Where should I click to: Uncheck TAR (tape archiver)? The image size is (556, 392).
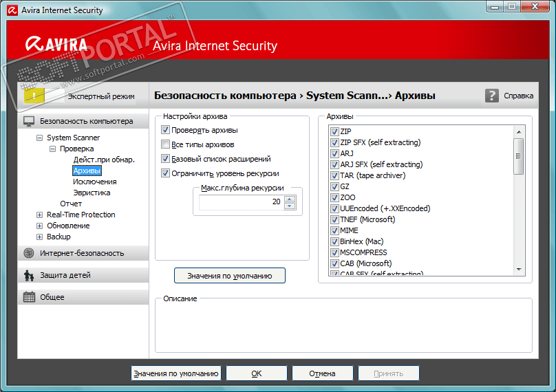coord(334,176)
